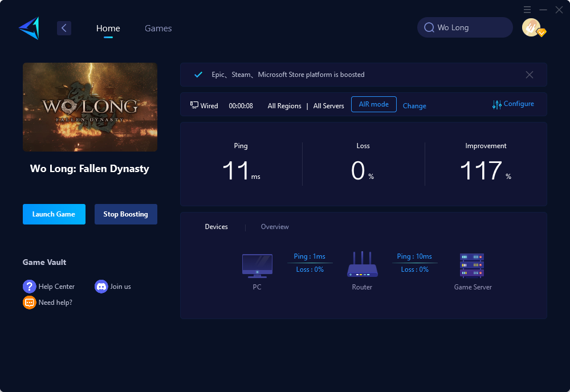This screenshot has width=570, height=392.
Task: Click the Stop Boosting button
Action: [126, 214]
